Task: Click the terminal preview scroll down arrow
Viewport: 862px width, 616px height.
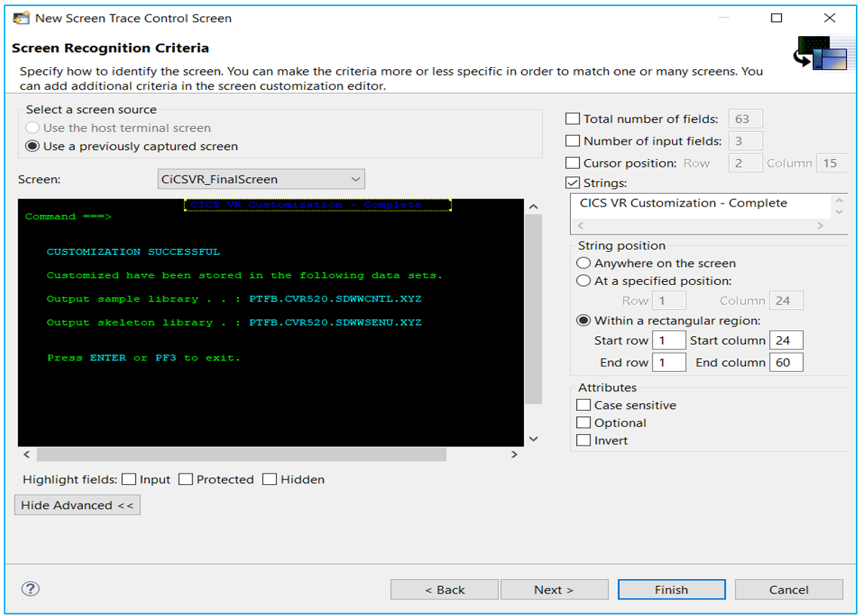Action: 533,439
